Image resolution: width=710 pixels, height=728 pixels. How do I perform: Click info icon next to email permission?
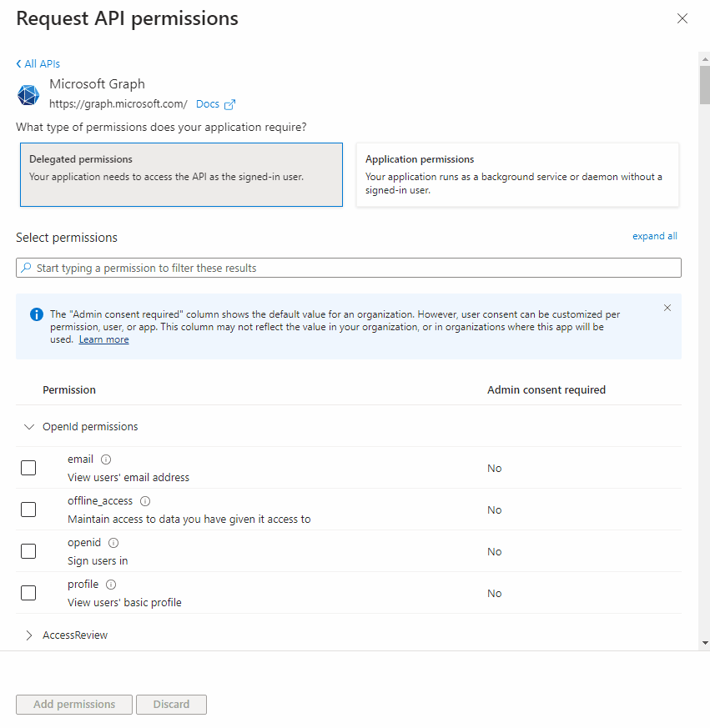point(106,459)
